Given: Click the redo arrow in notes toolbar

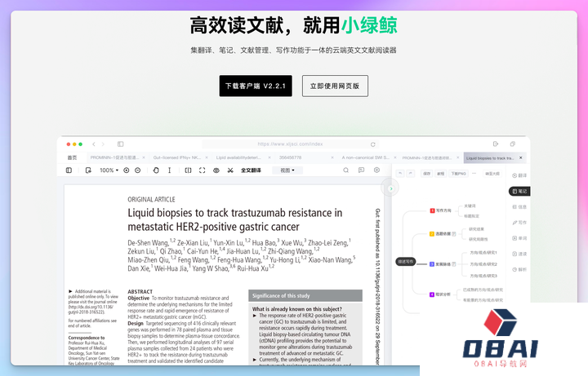Looking at the screenshot, I should pyautogui.click(x=411, y=174).
